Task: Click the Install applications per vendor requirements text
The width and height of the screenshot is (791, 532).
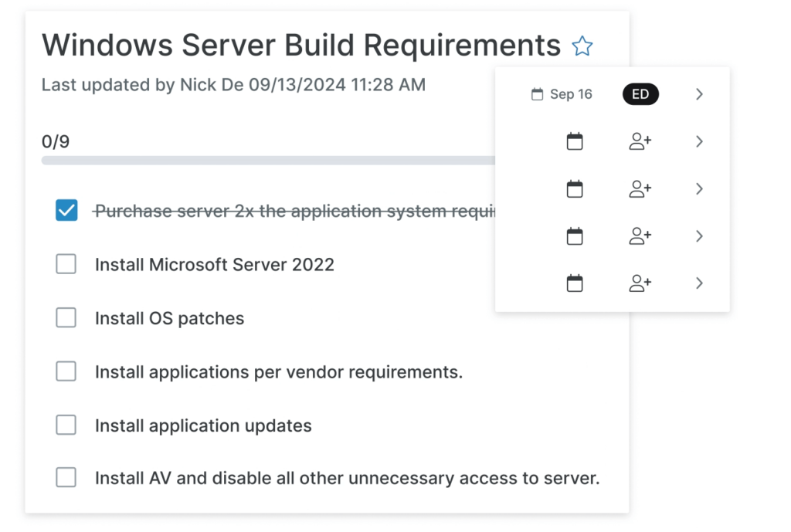Action: 278,372
